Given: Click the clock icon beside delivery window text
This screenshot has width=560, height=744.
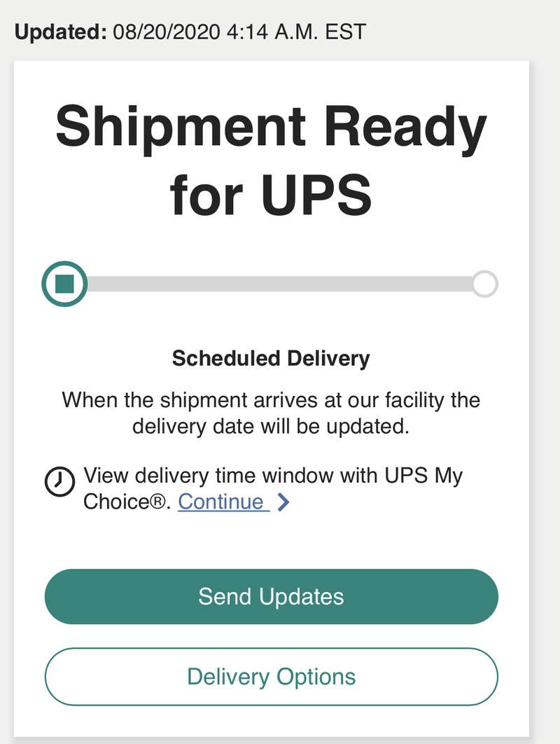Looking at the screenshot, I should pyautogui.click(x=59, y=481).
